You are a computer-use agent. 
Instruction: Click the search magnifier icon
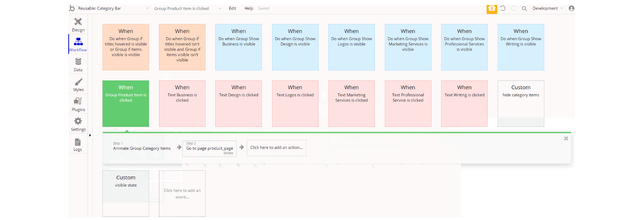[x=524, y=8]
